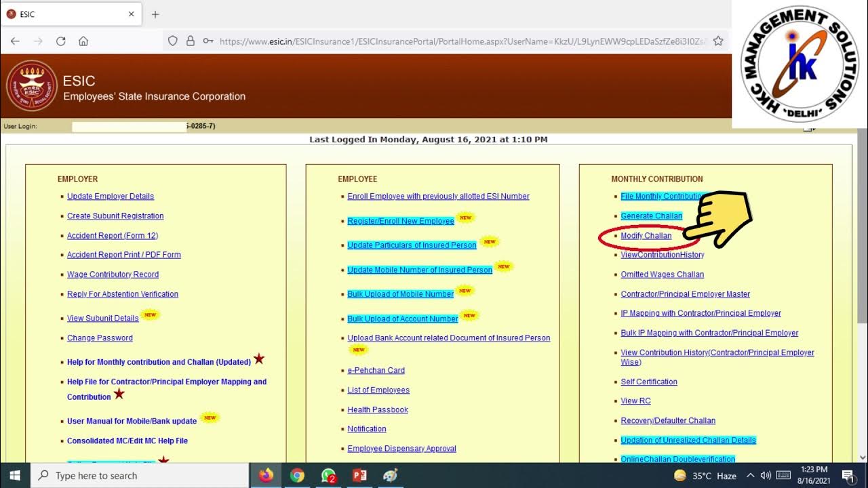Open Enroll Employee with previously allotted ESI Number
Image resolution: width=868 pixels, height=488 pixels.
[x=438, y=197]
